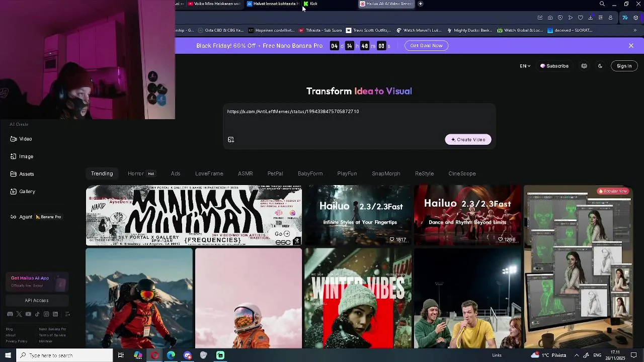Expand the bookmarks bar overflow chevron

click(635, 30)
